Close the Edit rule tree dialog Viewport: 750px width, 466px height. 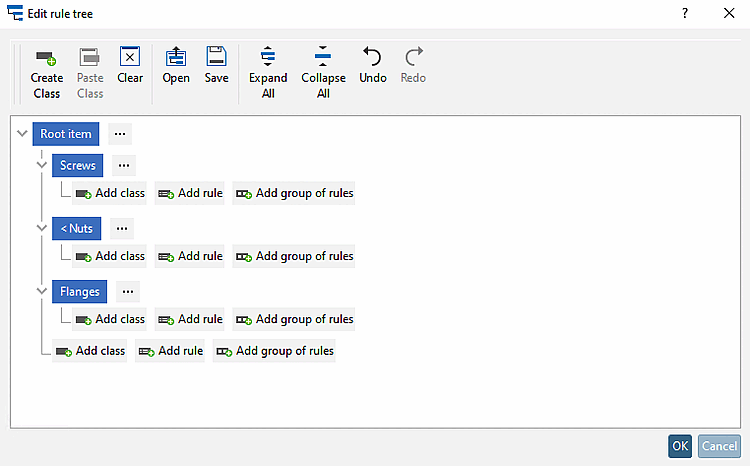pos(729,13)
